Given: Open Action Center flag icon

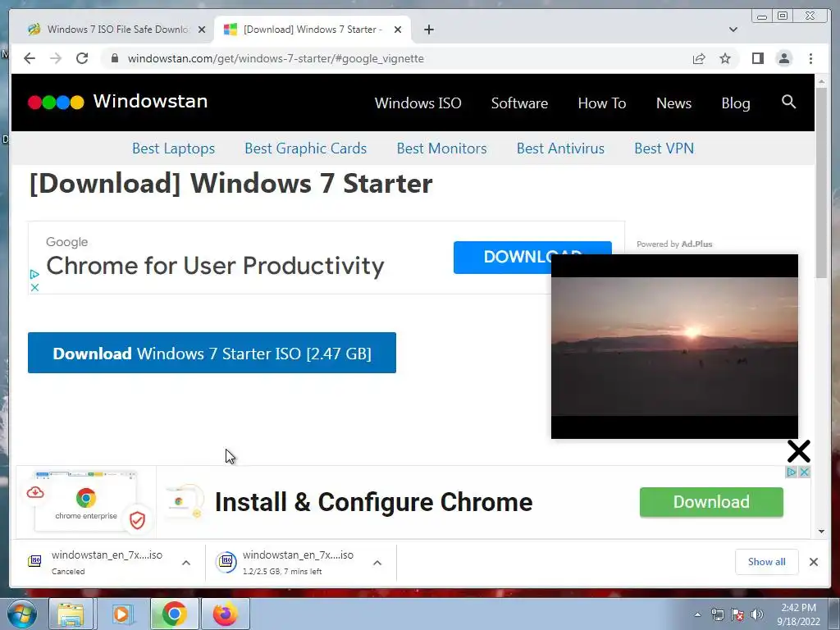Looking at the screenshot, I should [737, 615].
